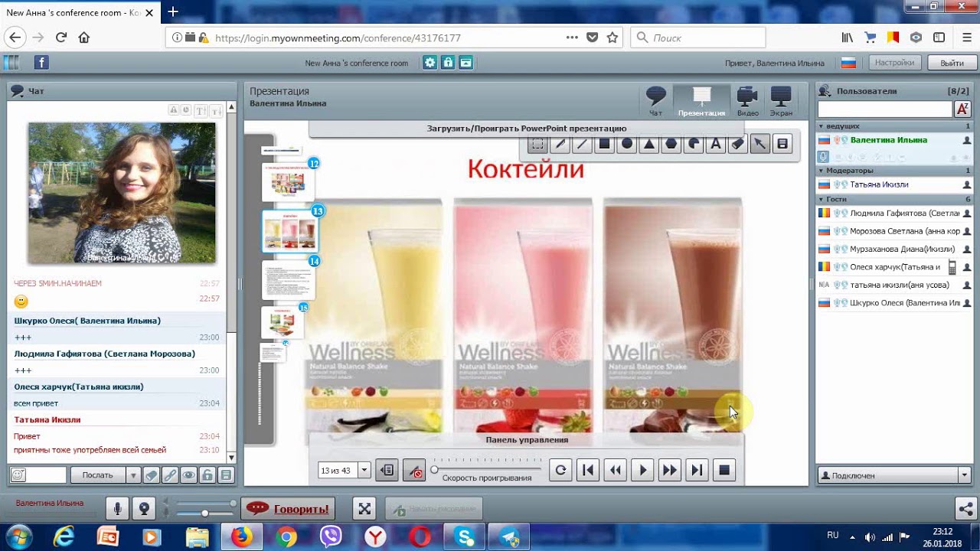
Task: Click the link icon under chat
Action: tap(170, 475)
